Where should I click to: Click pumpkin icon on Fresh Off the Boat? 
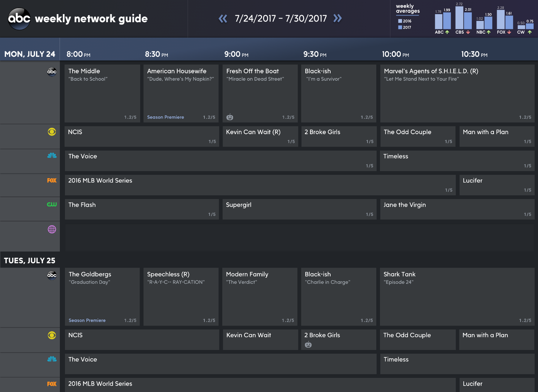[230, 117]
